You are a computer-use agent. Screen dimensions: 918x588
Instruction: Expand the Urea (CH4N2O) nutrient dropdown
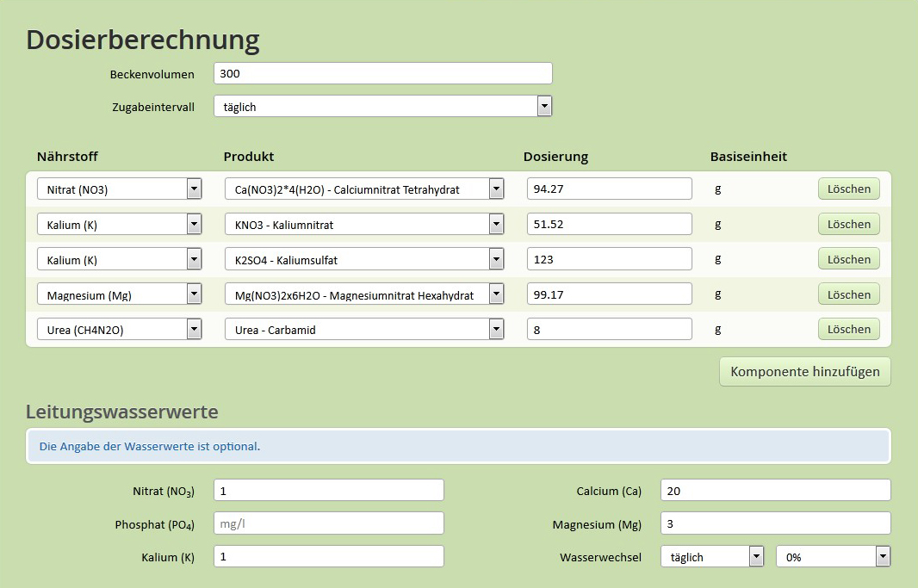[x=119, y=329]
